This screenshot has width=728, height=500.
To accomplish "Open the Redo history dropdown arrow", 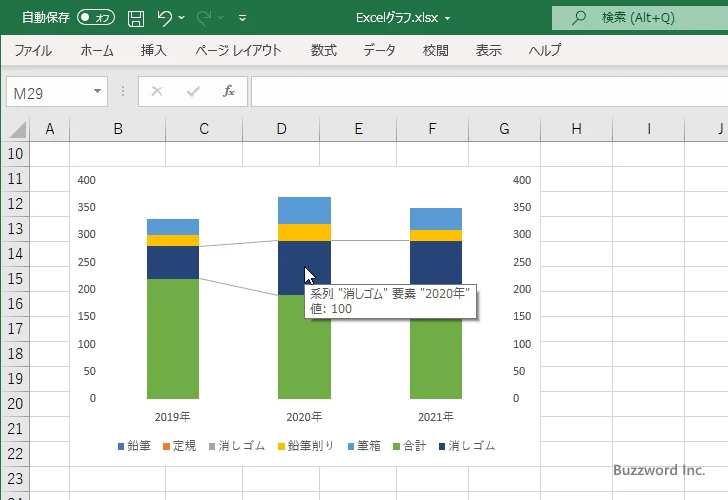I will pos(221,18).
